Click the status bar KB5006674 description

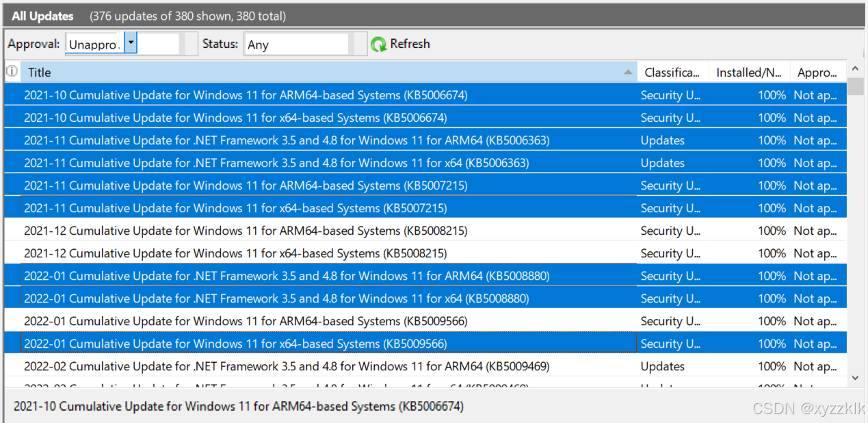point(239,407)
